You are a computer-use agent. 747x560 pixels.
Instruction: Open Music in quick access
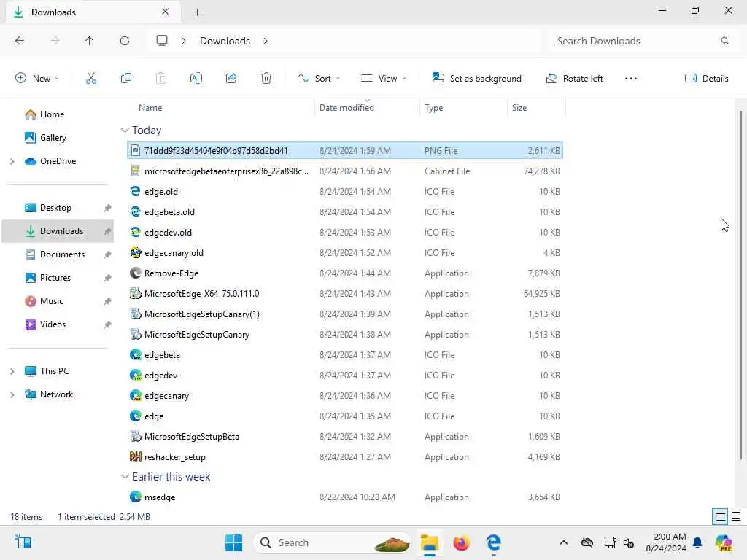point(52,301)
